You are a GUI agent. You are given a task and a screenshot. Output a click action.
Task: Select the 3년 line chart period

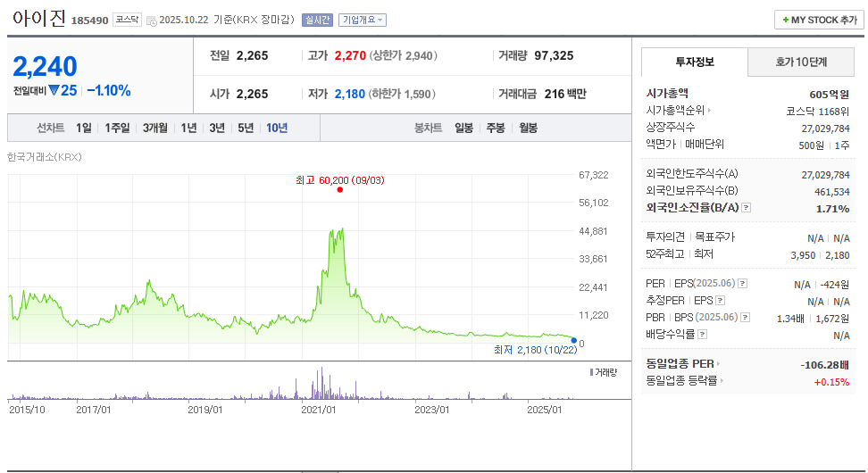(x=217, y=128)
